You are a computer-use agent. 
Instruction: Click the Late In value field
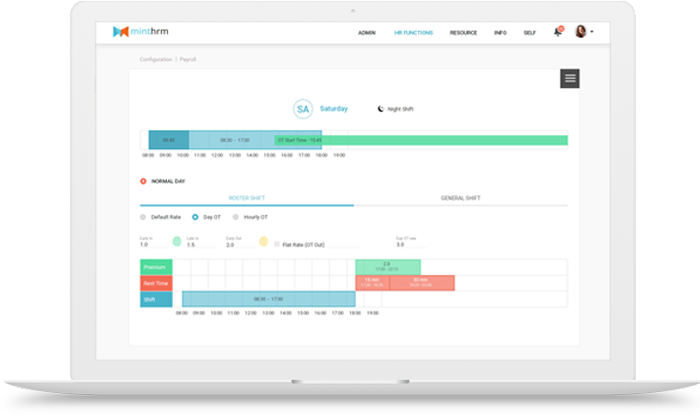pos(201,245)
